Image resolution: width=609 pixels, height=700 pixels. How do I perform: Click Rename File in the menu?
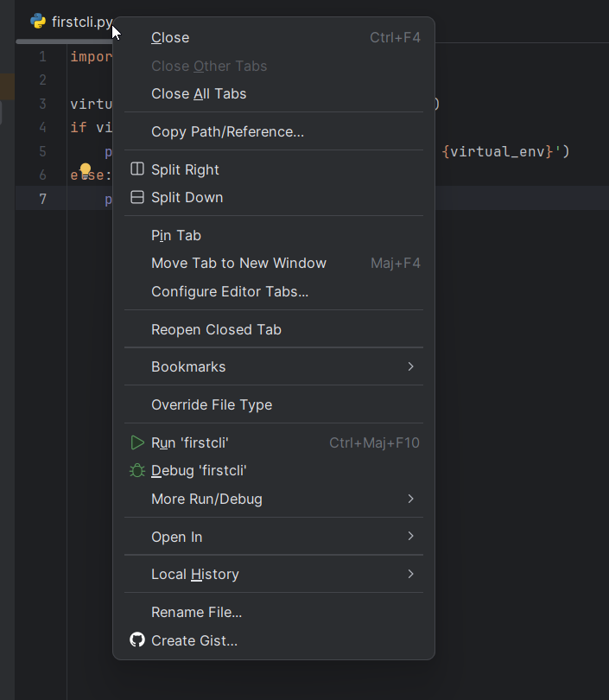coord(196,612)
